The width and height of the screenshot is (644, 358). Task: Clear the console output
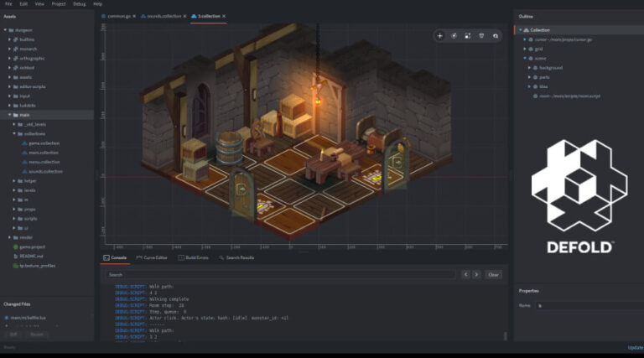click(493, 275)
